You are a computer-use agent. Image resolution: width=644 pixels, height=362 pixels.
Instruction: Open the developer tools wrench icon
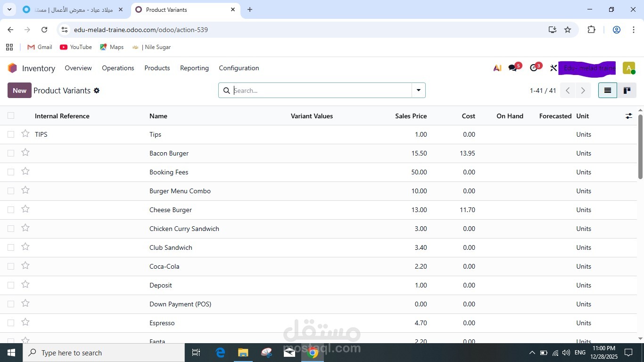(553, 68)
